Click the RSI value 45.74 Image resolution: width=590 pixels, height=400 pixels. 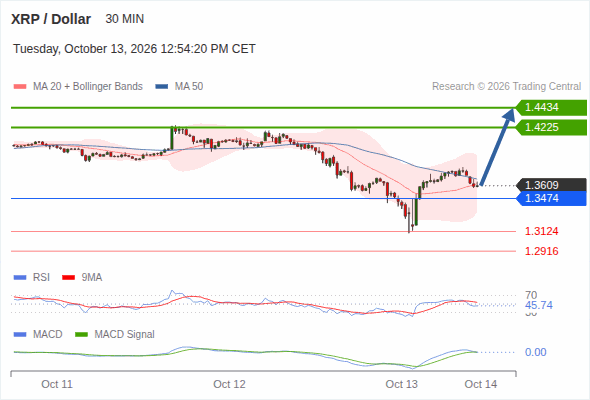point(539,305)
